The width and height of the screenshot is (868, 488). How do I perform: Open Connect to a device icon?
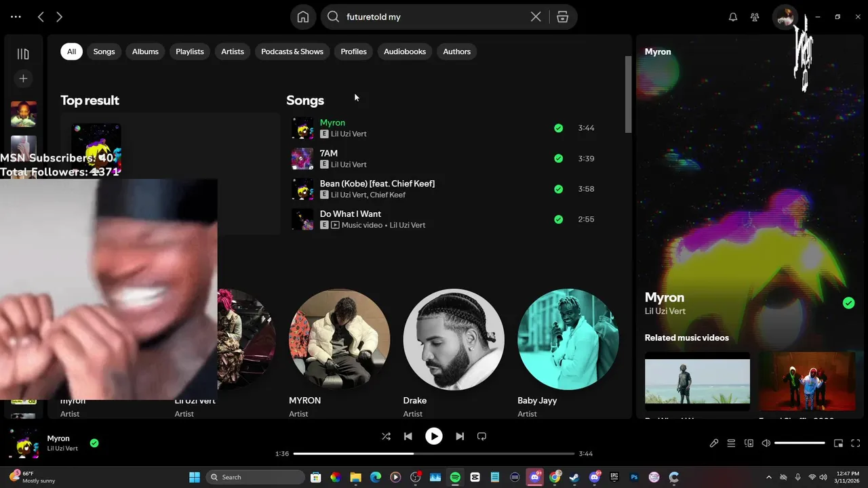click(x=749, y=443)
